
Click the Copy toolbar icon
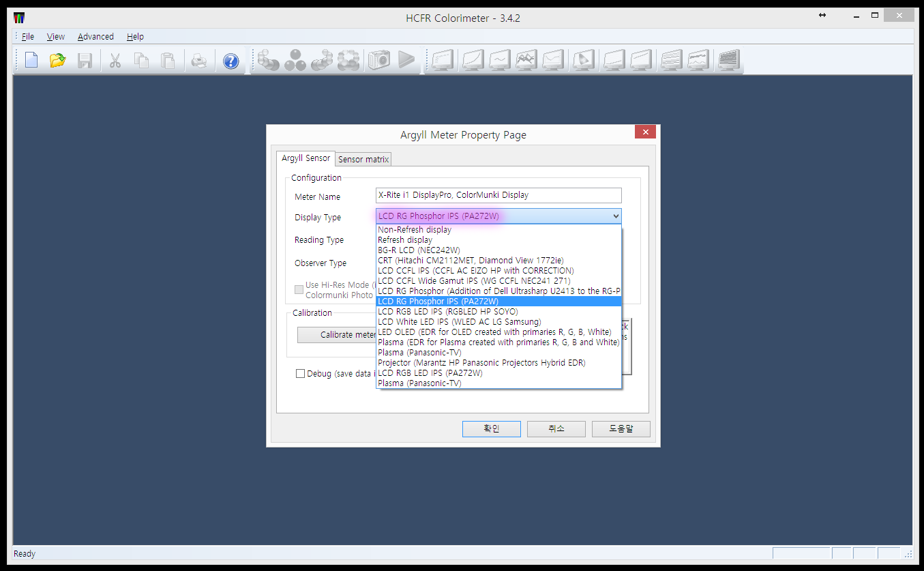pyautogui.click(x=142, y=61)
